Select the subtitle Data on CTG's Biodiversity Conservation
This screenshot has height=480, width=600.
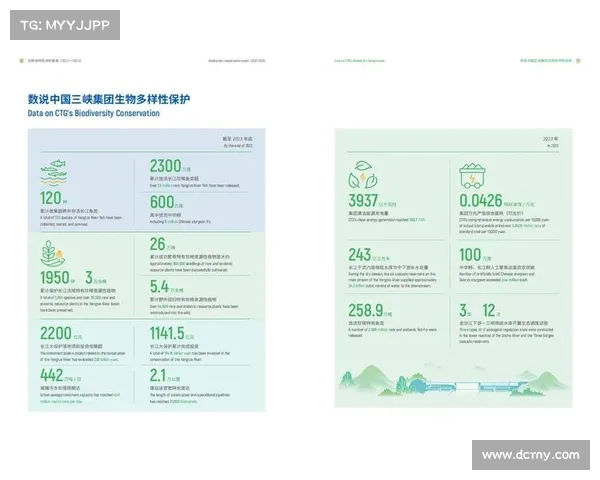click(x=93, y=113)
